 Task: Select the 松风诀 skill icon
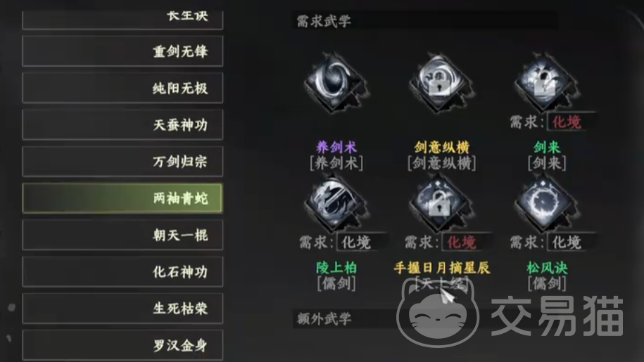546,202
